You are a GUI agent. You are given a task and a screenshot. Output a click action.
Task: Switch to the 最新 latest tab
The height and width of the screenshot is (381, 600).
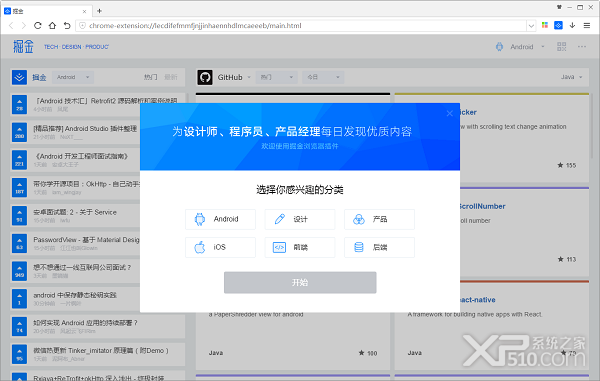coord(171,77)
